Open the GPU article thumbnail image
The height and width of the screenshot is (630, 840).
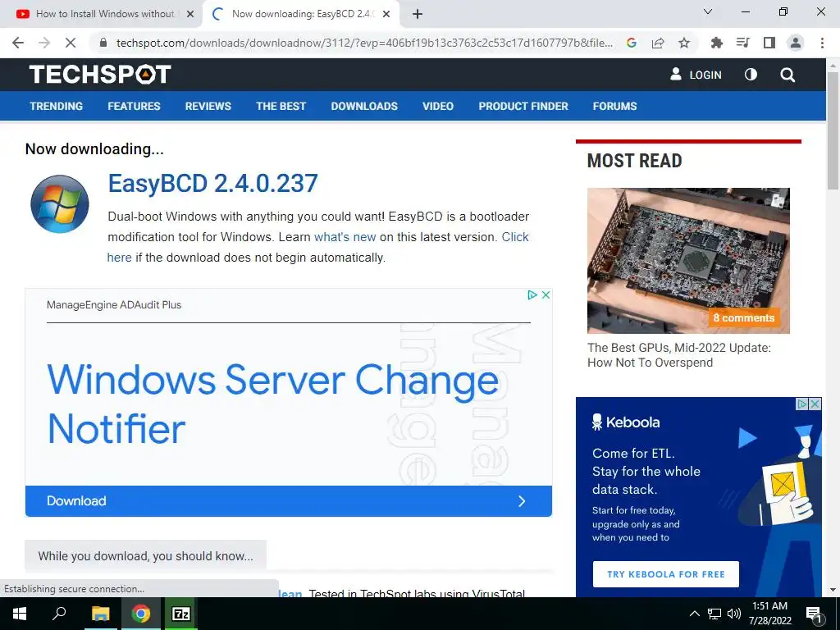688,260
